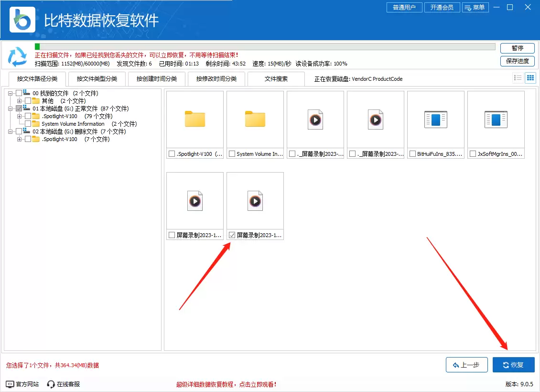Screen dimensions: 540x392
Task: Click drive icon for 02 本地磁盘 (G:) 删除文件
Action: pos(26,131)
